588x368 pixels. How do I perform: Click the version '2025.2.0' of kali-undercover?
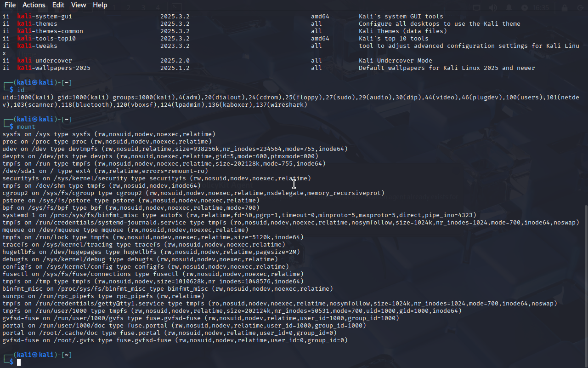pyautogui.click(x=175, y=61)
